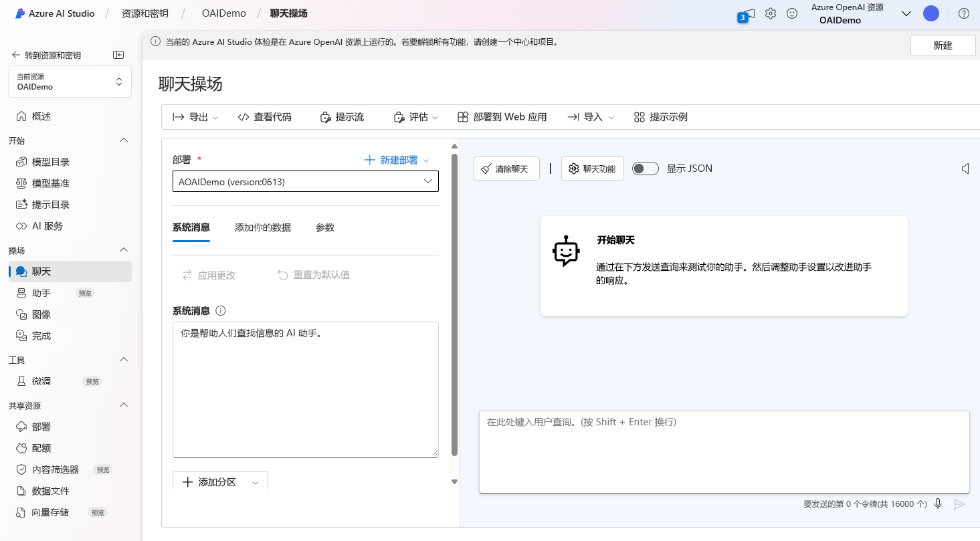The width and height of the screenshot is (980, 541).
Task: Collapse the sidebar using the panel icon
Action: [118, 55]
